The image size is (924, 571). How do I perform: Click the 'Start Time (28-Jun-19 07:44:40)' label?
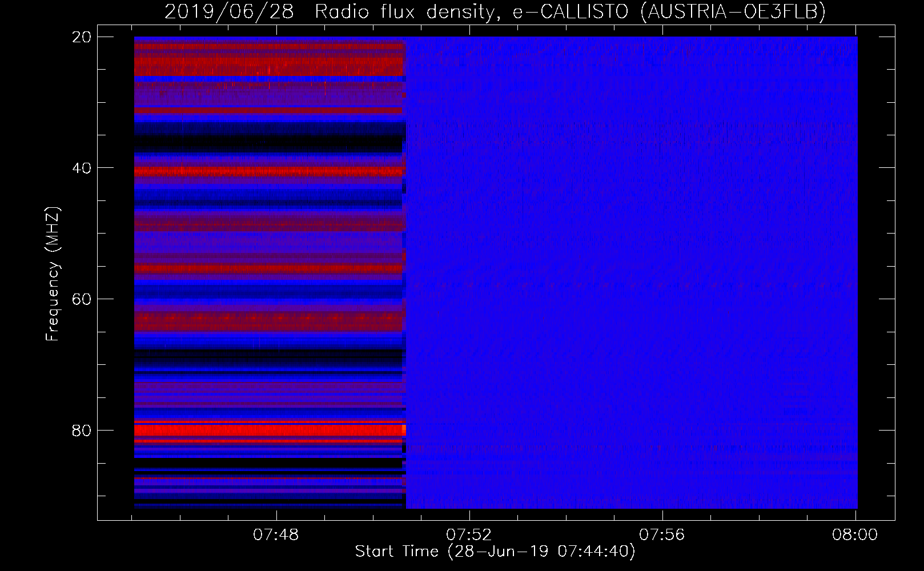495,552
